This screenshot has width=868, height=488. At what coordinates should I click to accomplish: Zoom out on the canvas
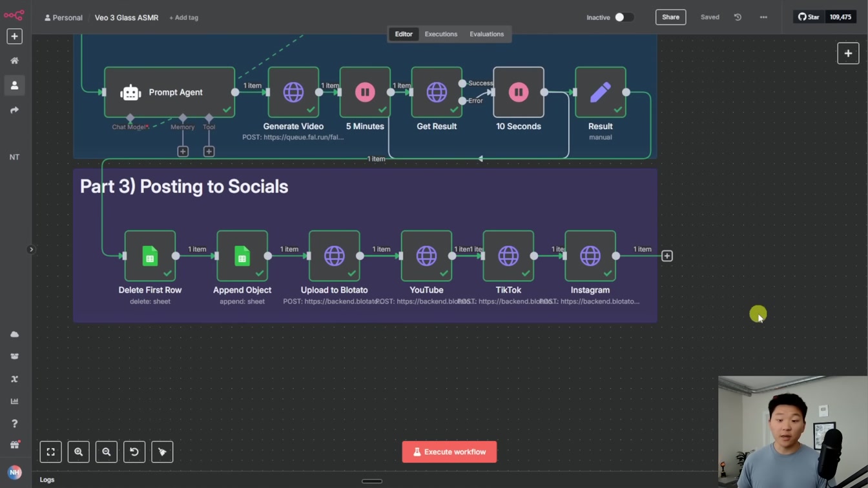point(107,452)
